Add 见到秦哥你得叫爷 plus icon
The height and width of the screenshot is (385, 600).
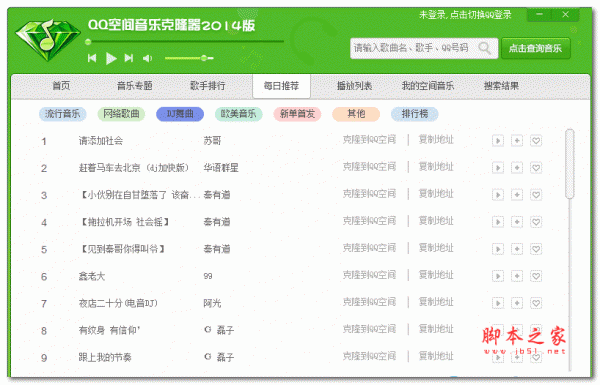[517, 249]
